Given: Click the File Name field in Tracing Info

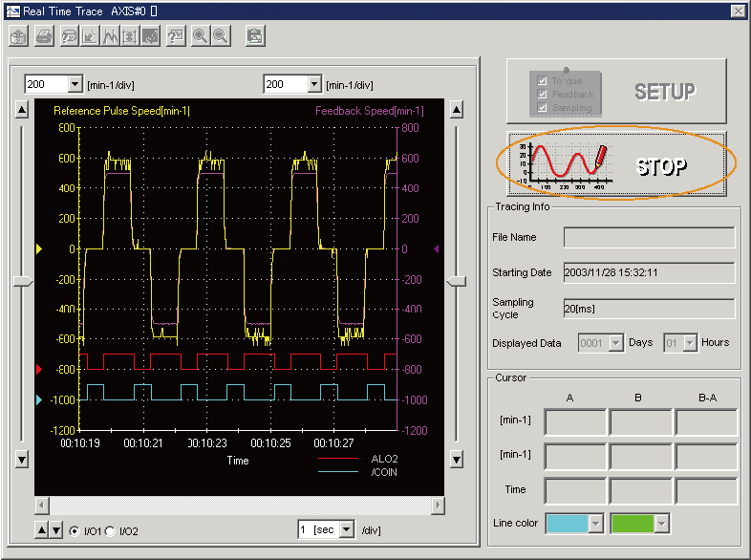Looking at the screenshot, I should [649, 237].
